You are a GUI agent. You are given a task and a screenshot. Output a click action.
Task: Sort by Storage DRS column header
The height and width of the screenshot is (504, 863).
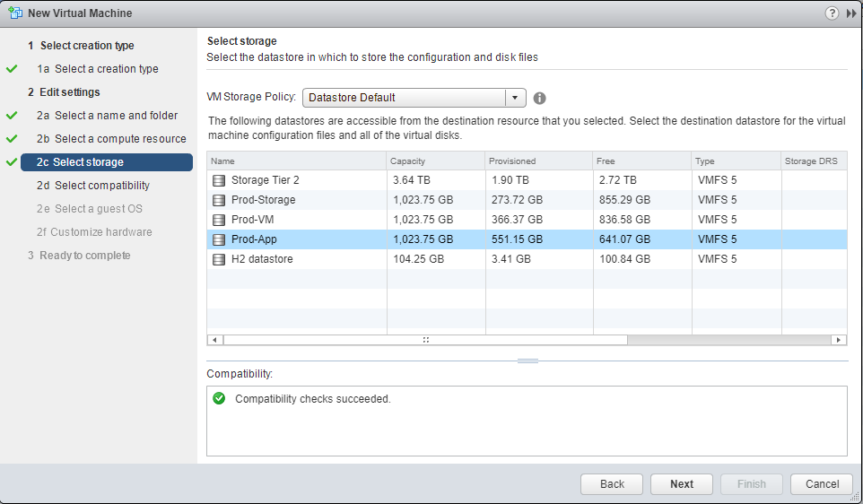tap(814, 161)
